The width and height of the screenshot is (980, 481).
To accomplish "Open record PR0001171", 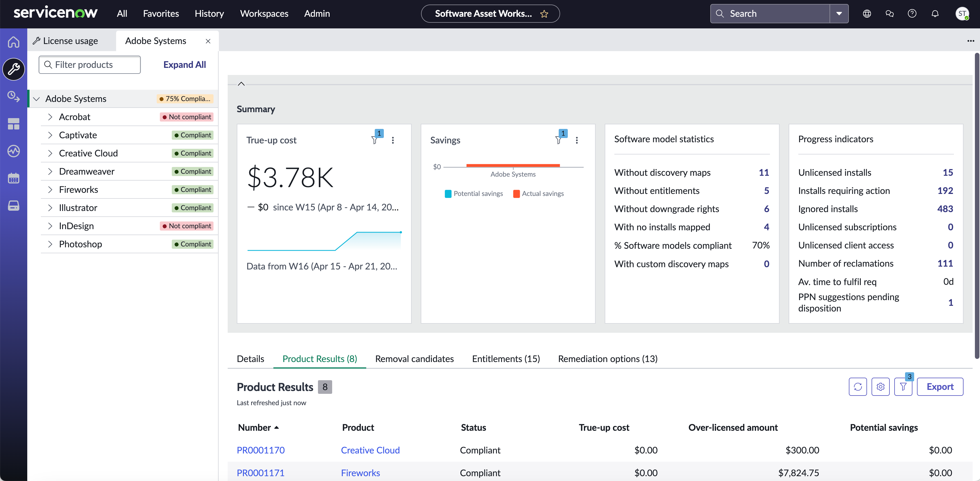I will 261,473.
